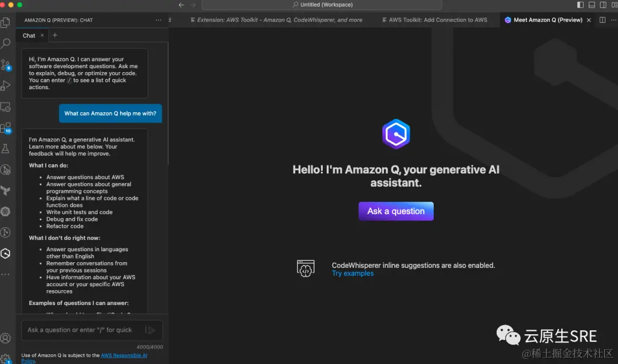The width and height of the screenshot is (618, 364).
Task: Click the 'Write unit tests and code' list item
Action: [79, 212]
